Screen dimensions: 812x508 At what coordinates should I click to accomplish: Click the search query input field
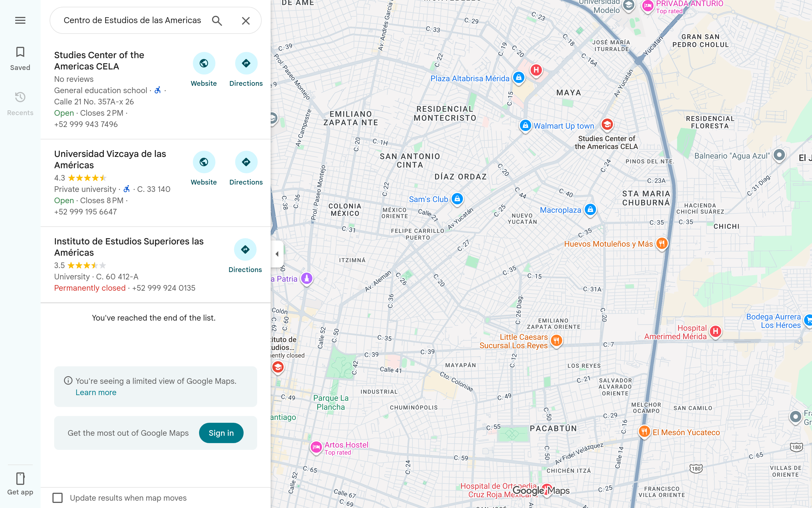pos(132,21)
